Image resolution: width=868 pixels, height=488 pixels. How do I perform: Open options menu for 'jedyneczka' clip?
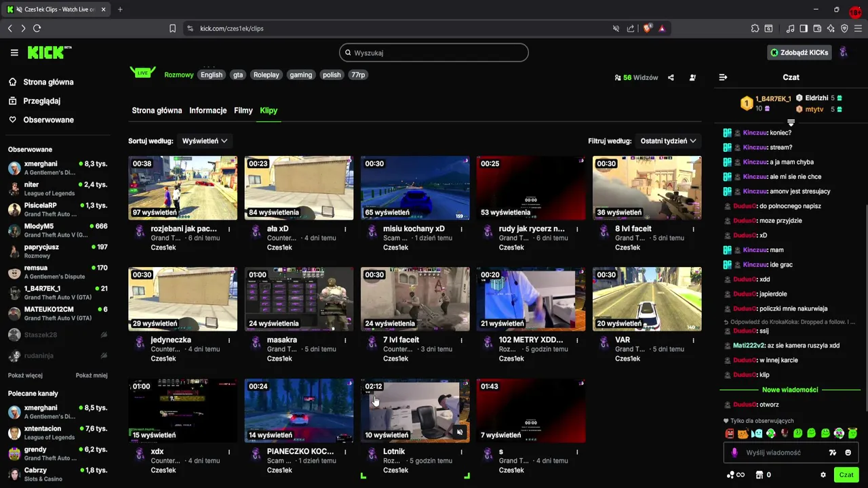[x=229, y=340]
